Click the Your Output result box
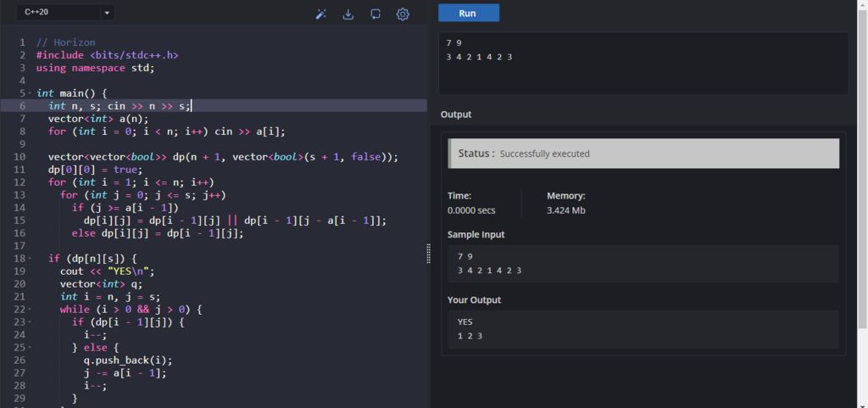 pyautogui.click(x=643, y=328)
